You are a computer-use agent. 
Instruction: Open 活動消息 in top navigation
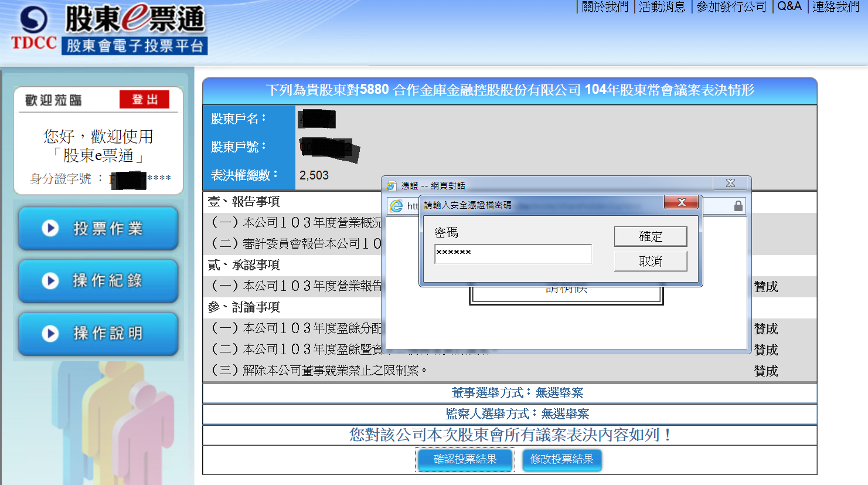pyautogui.click(x=662, y=7)
